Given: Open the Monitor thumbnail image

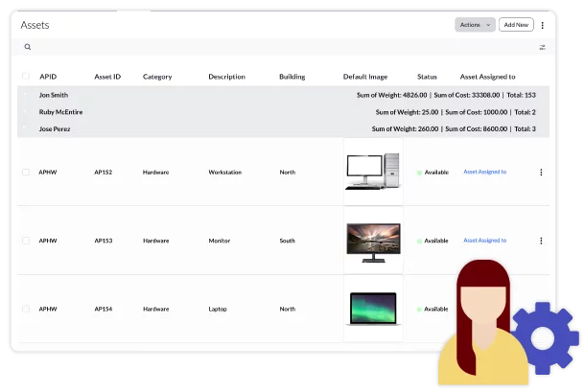Looking at the screenshot, I should point(373,242).
